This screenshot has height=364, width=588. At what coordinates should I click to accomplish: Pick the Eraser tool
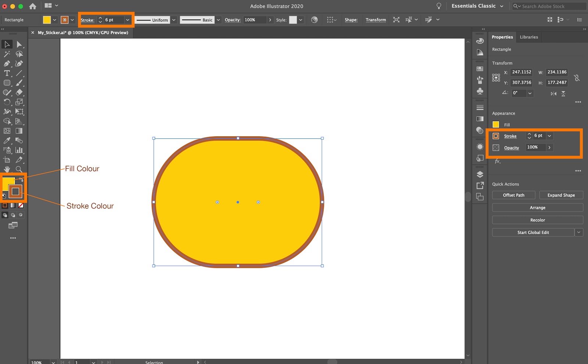[x=19, y=92]
